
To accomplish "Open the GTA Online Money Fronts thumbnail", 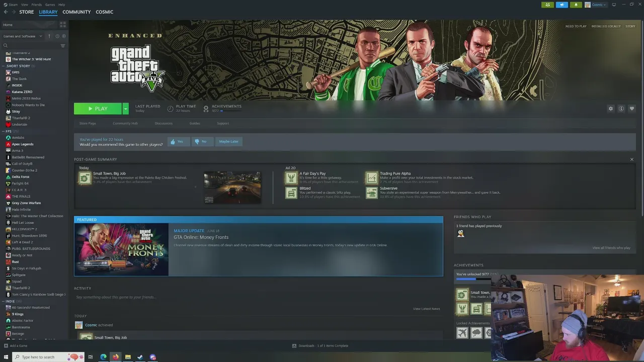I will tap(121, 249).
